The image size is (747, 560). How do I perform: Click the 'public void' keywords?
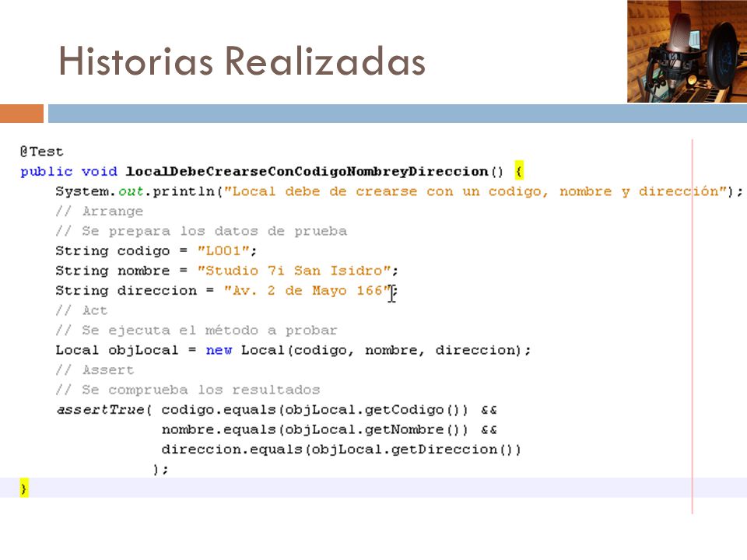[68, 171]
